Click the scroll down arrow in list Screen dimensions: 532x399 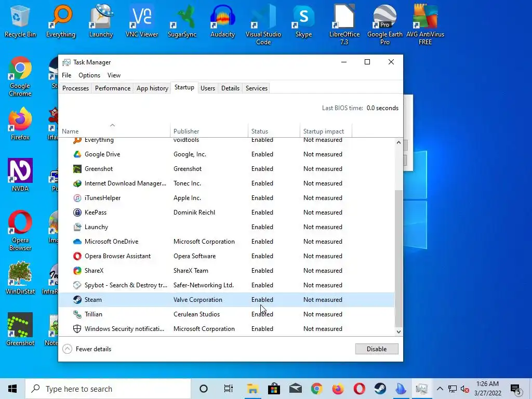pyautogui.click(x=398, y=332)
